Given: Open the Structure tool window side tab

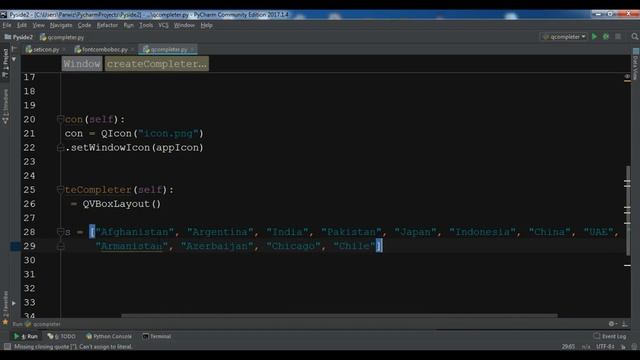Looking at the screenshot, I should (x=5, y=107).
